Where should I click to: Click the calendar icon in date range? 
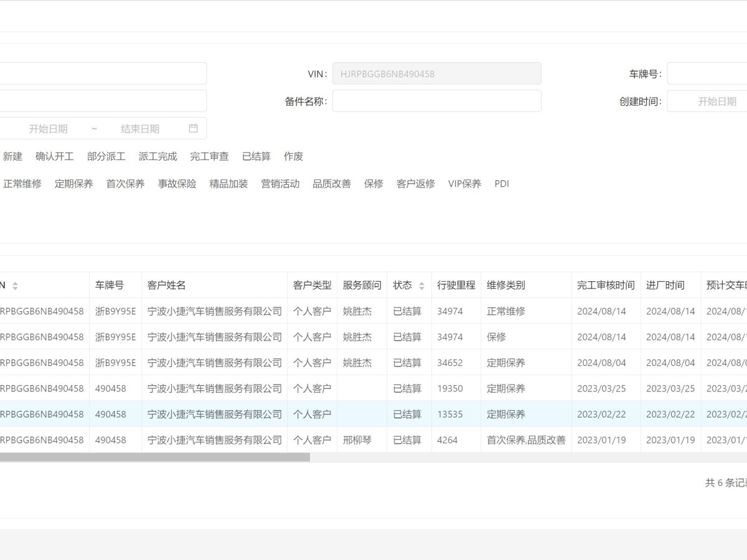pos(194,128)
